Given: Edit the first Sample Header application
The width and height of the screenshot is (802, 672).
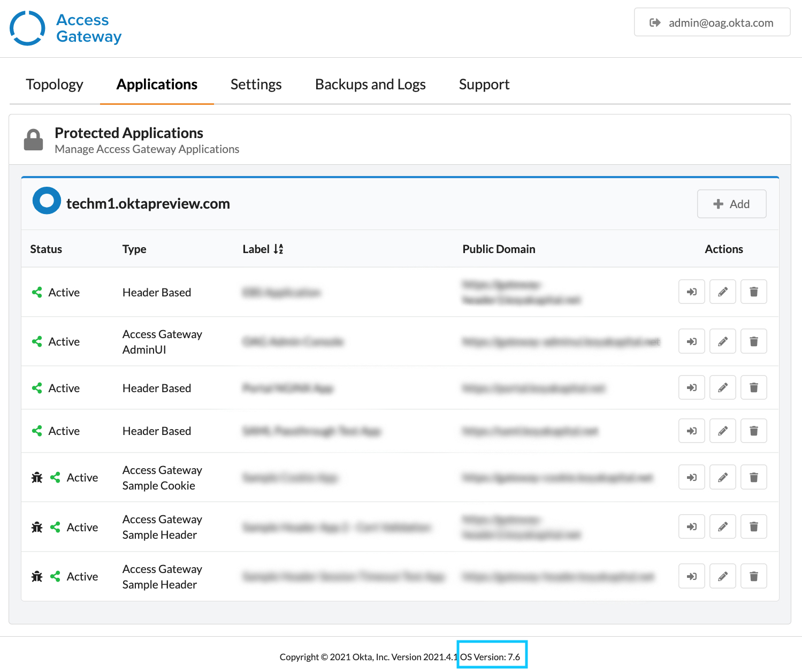Looking at the screenshot, I should (x=722, y=526).
